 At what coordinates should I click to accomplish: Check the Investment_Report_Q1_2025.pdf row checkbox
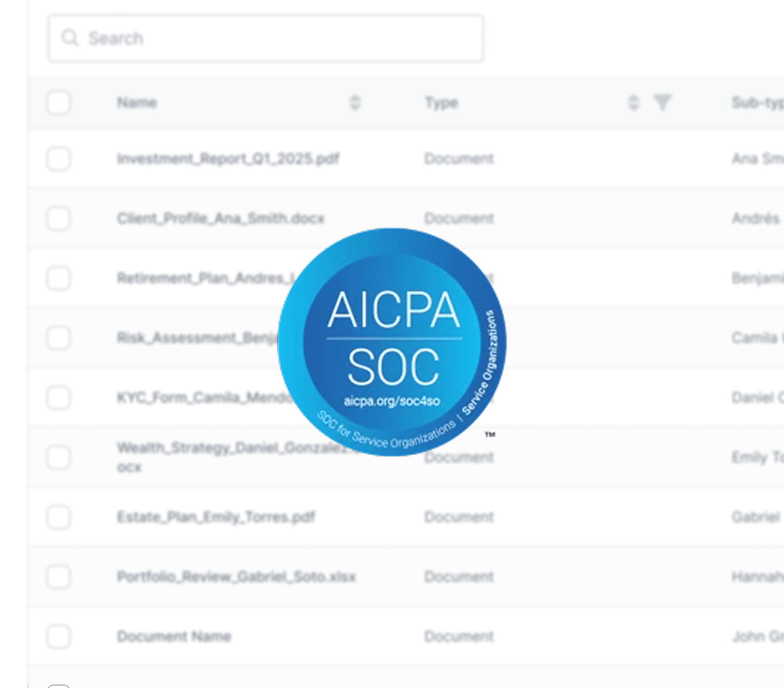(58, 159)
